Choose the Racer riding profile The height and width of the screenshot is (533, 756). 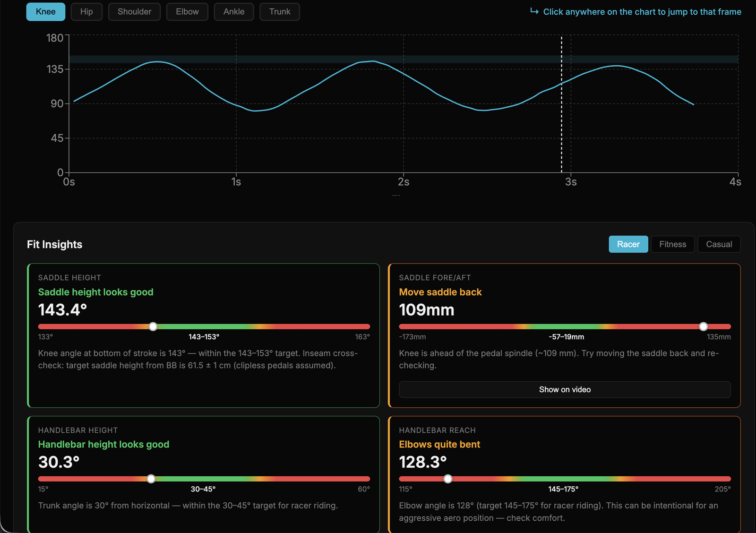[x=628, y=244]
